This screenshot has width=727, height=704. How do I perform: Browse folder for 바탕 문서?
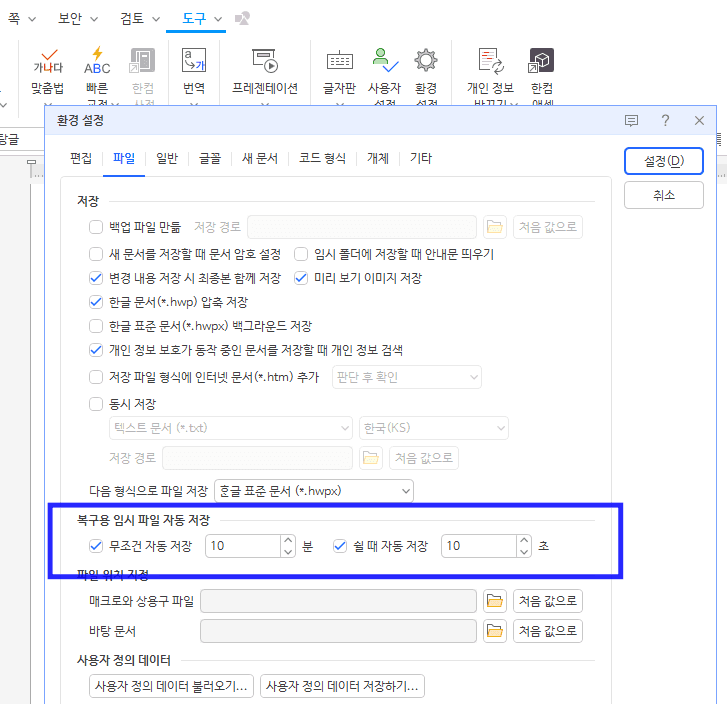[x=495, y=631]
